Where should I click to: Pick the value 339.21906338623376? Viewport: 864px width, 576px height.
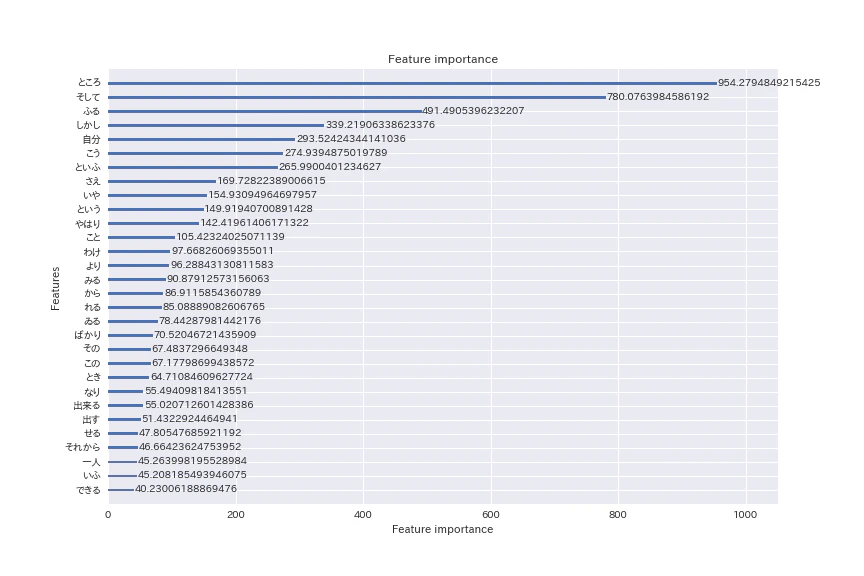[380, 125]
